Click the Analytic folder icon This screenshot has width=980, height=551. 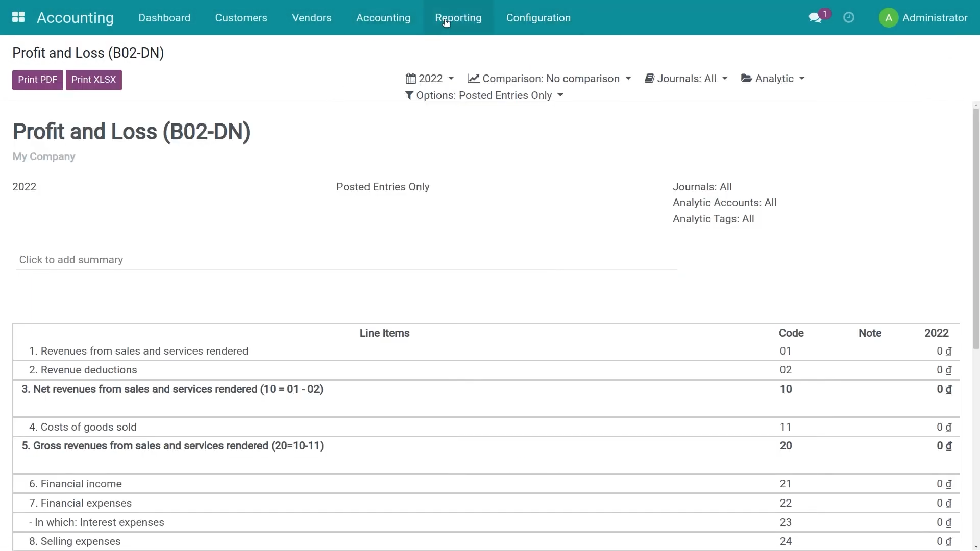click(x=747, y=79)
